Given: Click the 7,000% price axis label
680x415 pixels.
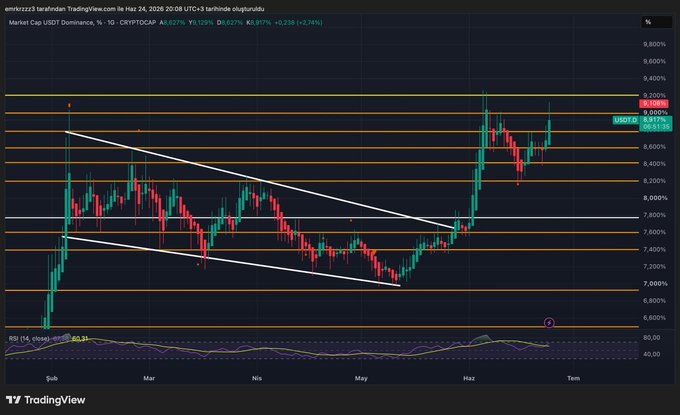Looking at the screenshot, I should pos(655,284).
